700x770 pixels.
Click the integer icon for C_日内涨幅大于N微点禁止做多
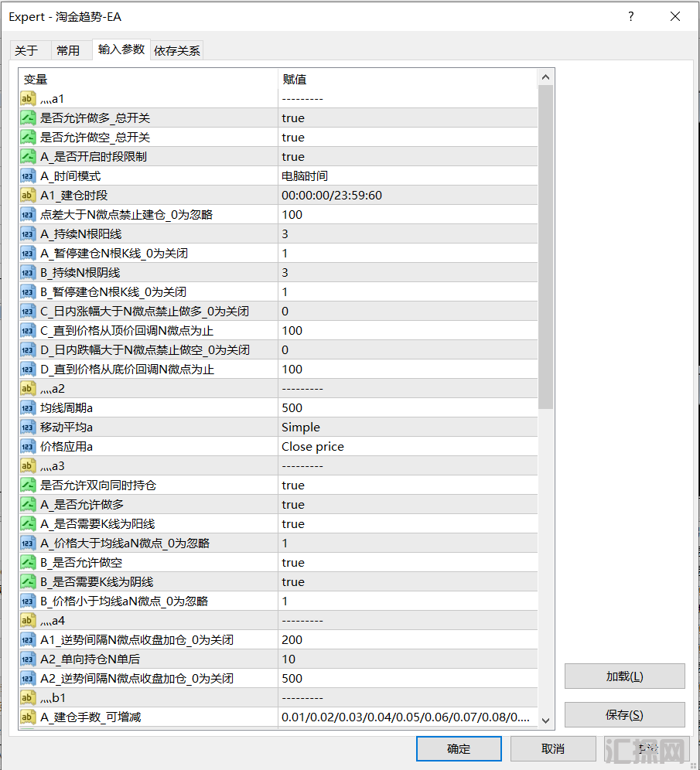click(28, 312)
